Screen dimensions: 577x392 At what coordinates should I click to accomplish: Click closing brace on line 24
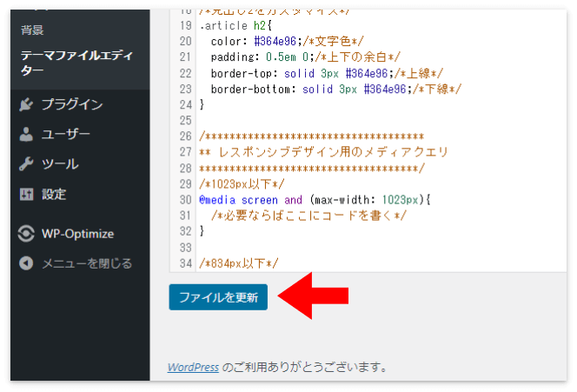(202, 104)
